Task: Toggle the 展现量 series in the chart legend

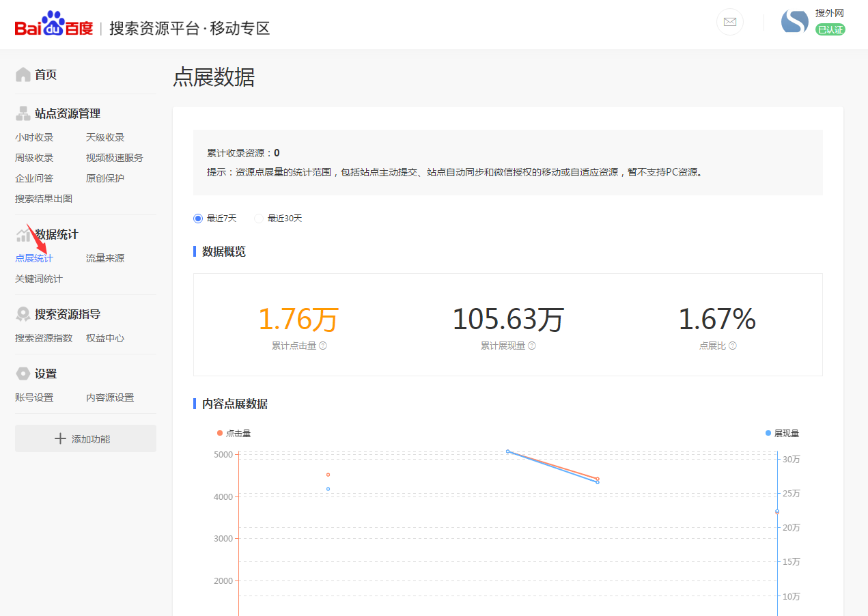Action: click(783, 432)
